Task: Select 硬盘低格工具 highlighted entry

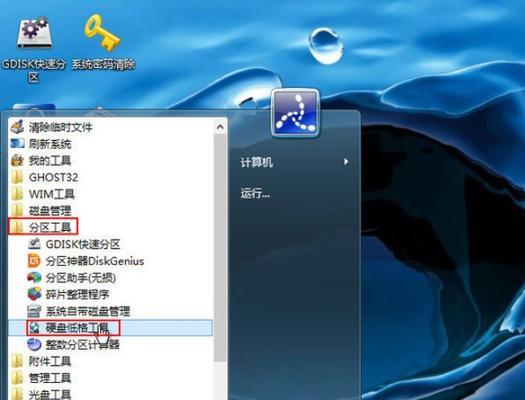Action: [110, 328]
